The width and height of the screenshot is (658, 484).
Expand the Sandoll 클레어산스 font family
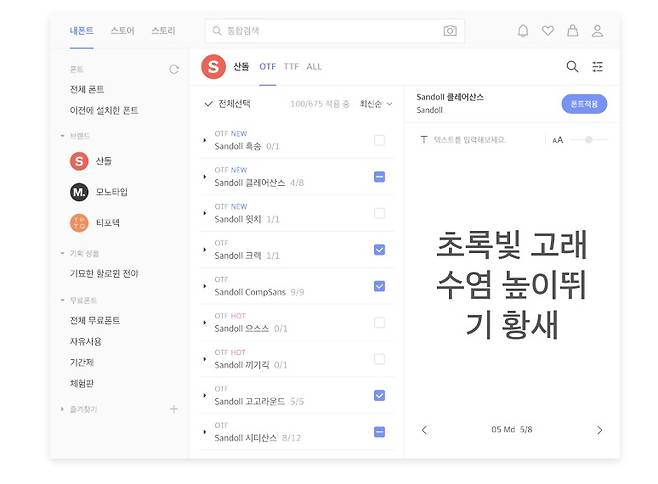pos(205,177)
